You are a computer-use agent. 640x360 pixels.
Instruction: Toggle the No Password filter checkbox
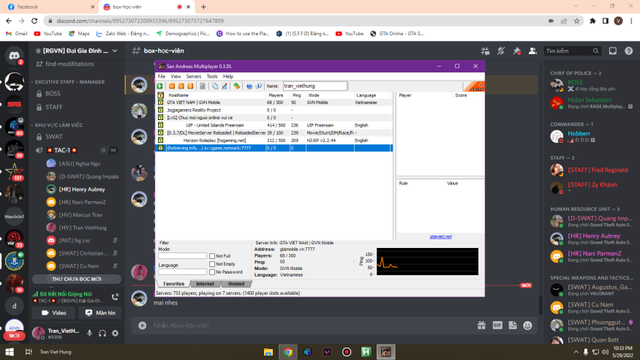coord(212,272)
